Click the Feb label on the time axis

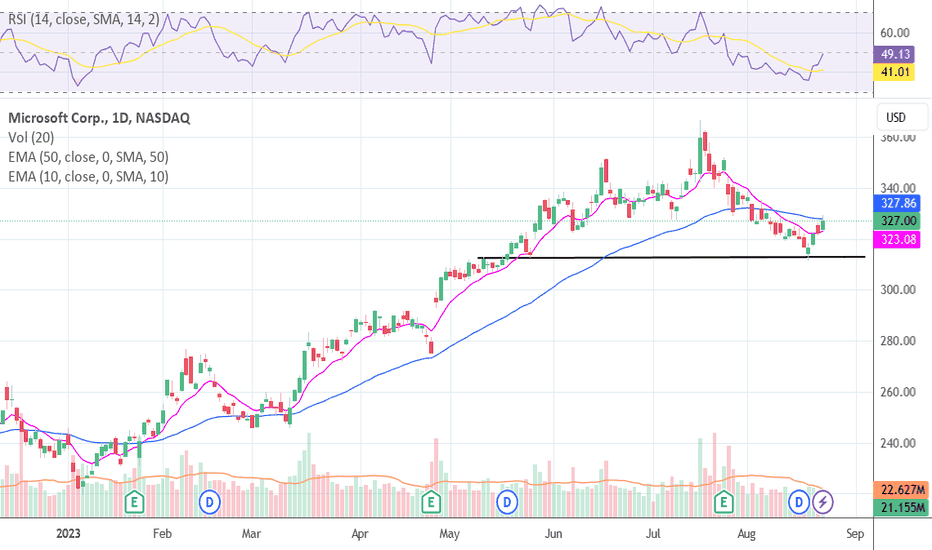[x=162, y=533]
